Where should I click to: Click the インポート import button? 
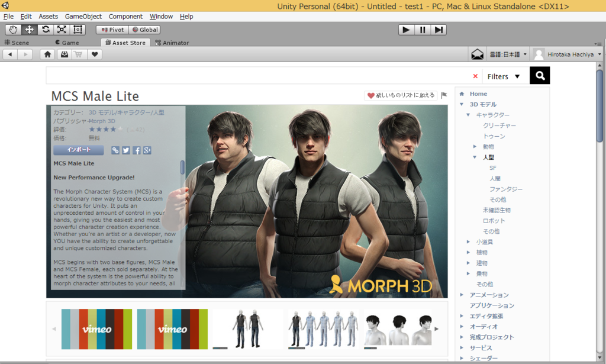tap(79, 150)
